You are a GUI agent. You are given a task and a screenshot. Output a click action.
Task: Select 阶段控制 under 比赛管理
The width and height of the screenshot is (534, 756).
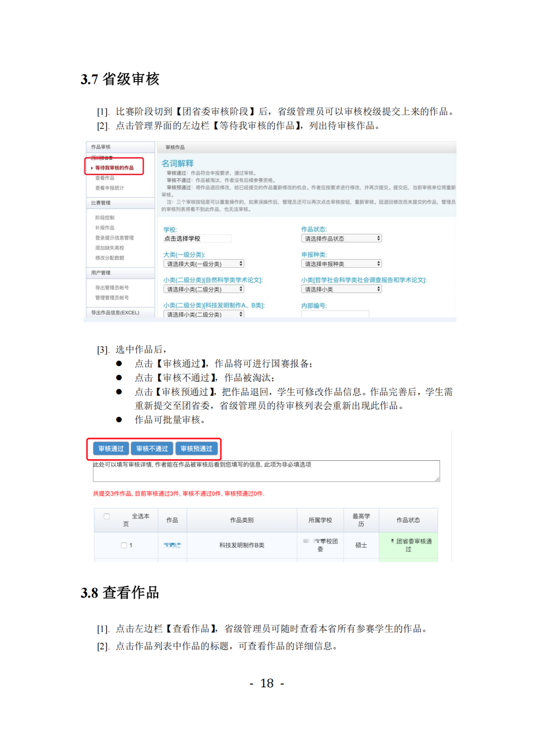[x=105, y=217]
